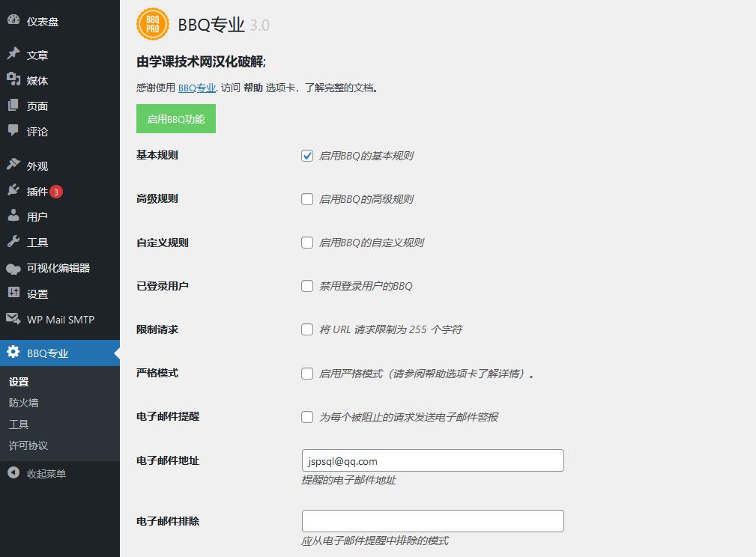Open the 外观 menu item
The image size is (756, 557).
click(x=37, y=166)
